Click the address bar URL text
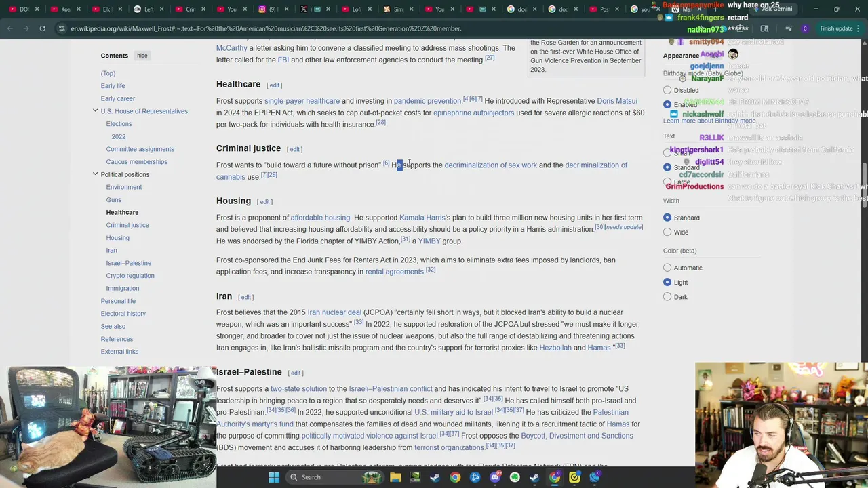Screen dimensions: 868x488 point(266,28)
